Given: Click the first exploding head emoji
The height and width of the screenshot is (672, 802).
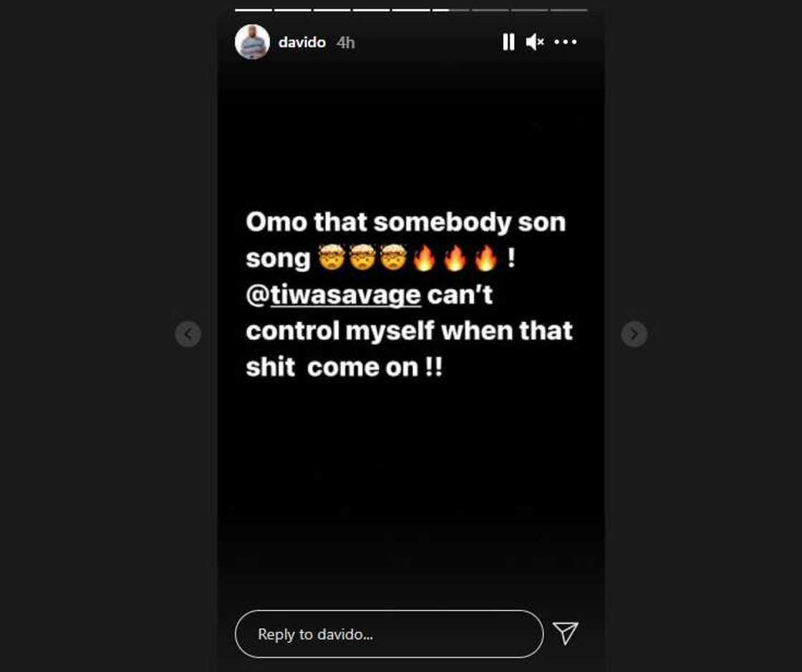Looking at the screenshot, I should [330, 258].
